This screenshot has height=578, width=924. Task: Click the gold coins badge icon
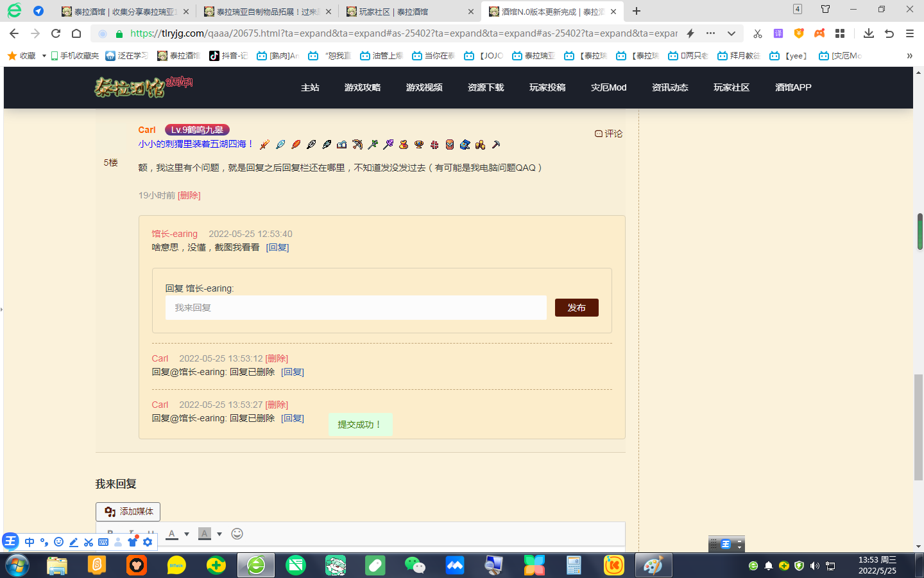click(481, 144)
